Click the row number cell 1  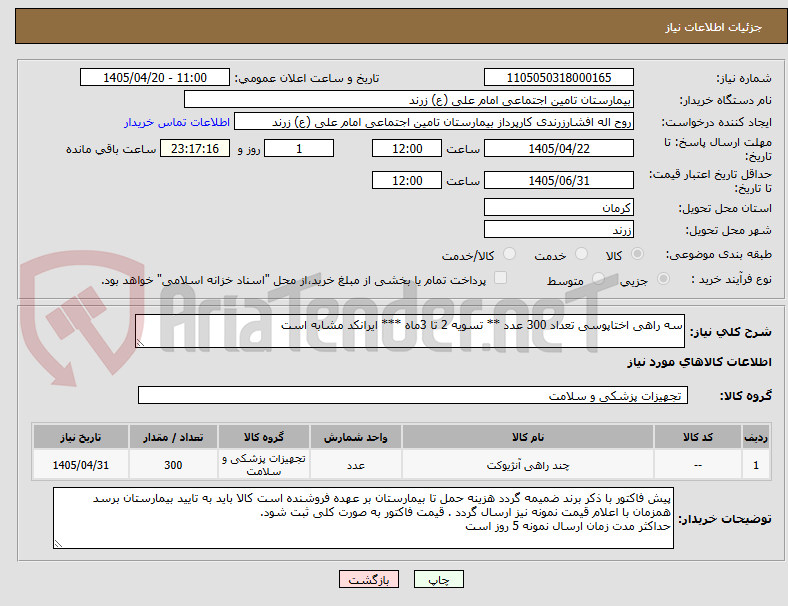(x=755, y=465)
